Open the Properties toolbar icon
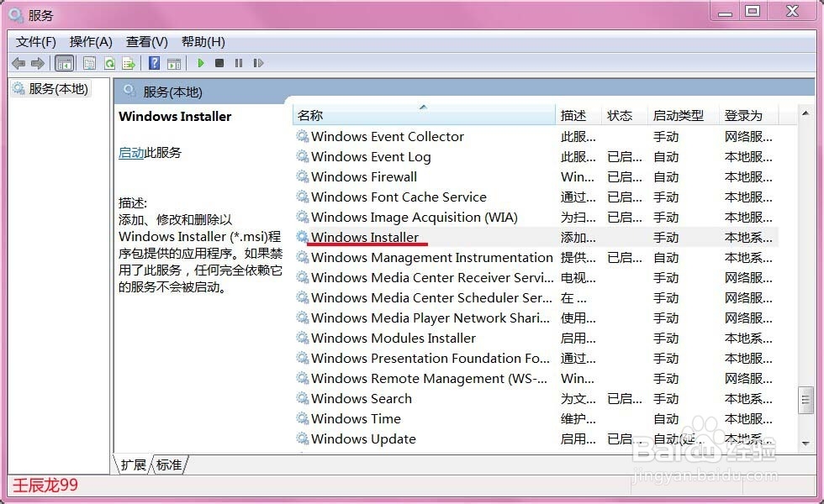The image size is (824, 504). 89,64
